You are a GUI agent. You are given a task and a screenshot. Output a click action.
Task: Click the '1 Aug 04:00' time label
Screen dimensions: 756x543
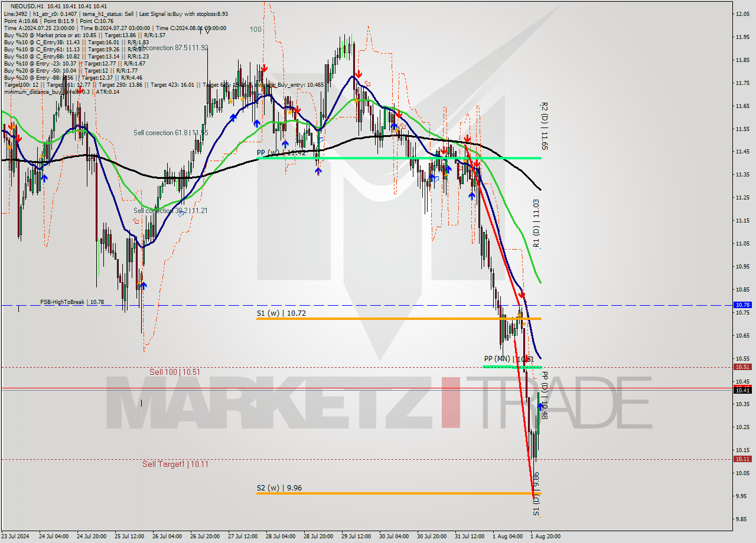[x=507, y=537]
